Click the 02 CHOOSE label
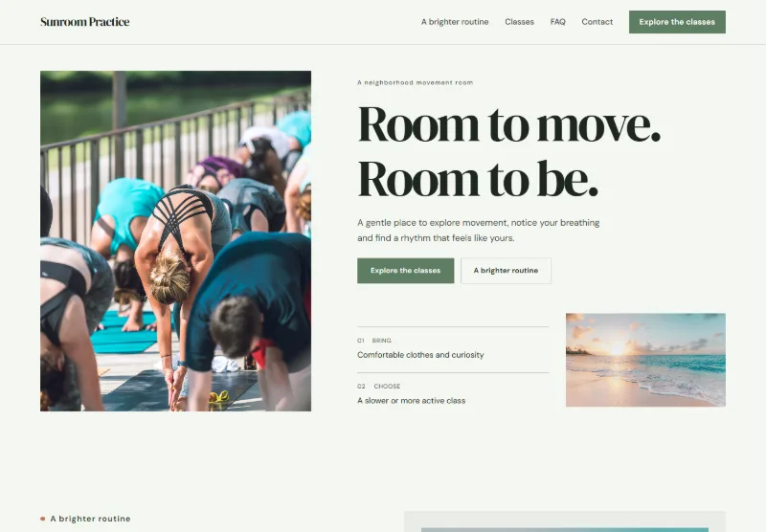Viewport: 766px width, 532px height. tap(378, 386)
